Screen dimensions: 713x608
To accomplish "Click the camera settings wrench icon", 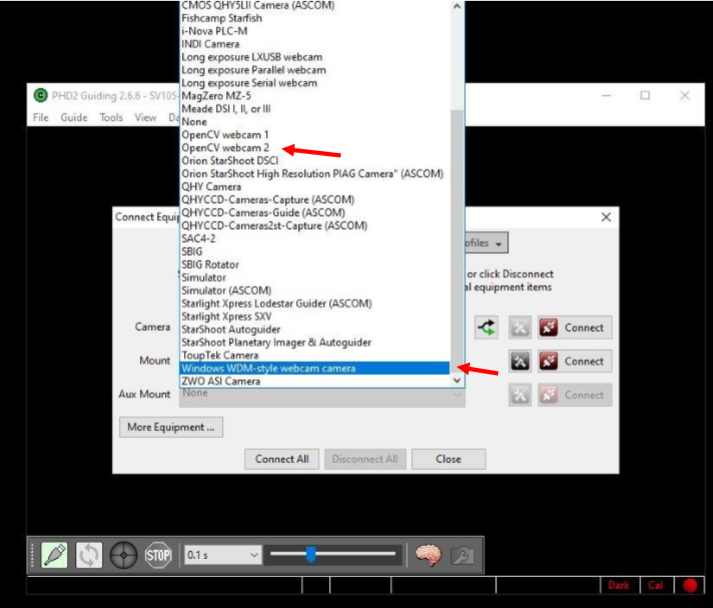I will pos(462,555).
